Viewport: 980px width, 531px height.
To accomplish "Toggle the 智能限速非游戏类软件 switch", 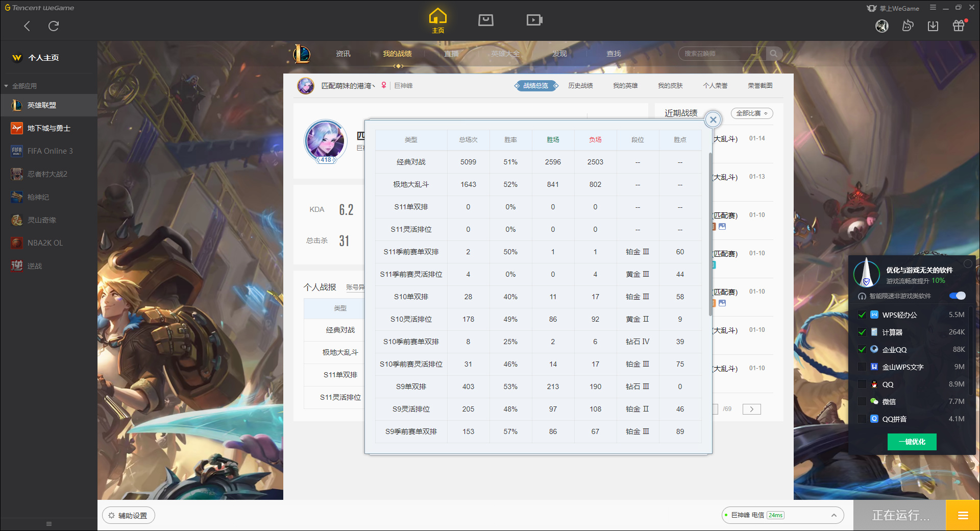I will click(x=958, y=296).
